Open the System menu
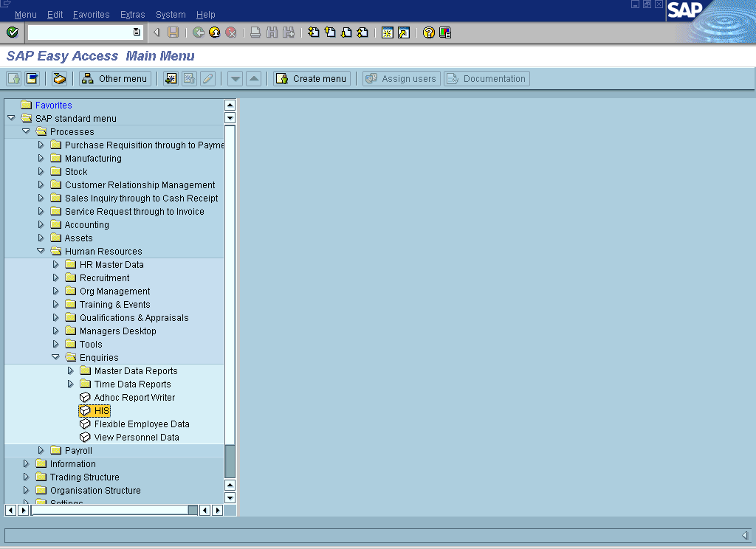The width and height of the screenshot is (756, 549). point(171,15)
